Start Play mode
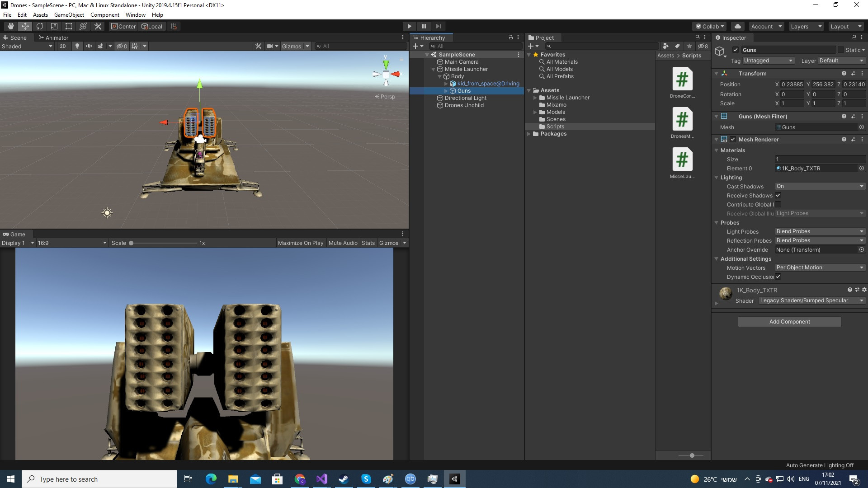The width and height of the screenshot is (868, 488). (x=409, y=26)
